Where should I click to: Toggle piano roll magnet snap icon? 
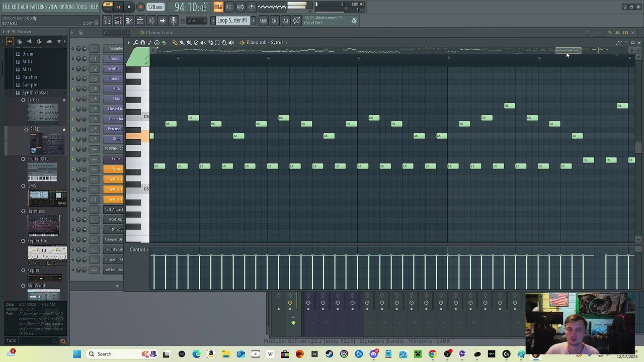(x=143, y=43)
